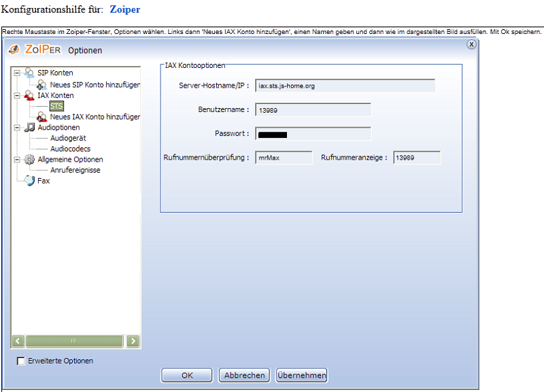This screenshot has width=544, height=392.
Task: Collapse the IAX Konten tree node
Action: 16,96
